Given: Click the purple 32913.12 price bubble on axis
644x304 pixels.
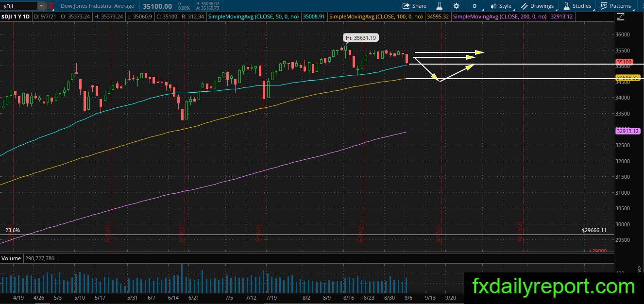Looking at the screenshot, I should click(x=627, y=131).
